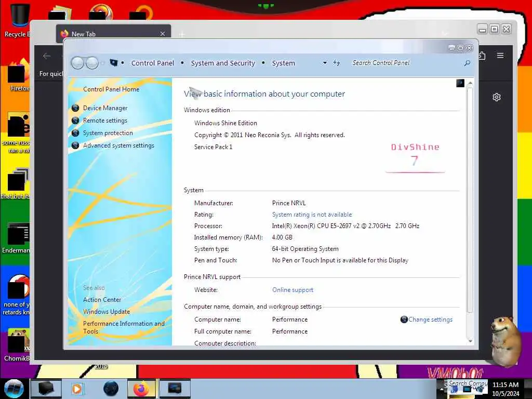Go to Control Panel Home
Screen dimensions: 532x399
click(x=111, y=89)
